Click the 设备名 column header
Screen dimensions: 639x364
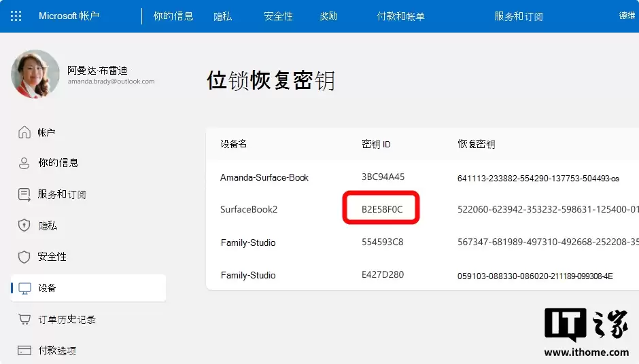233,144
